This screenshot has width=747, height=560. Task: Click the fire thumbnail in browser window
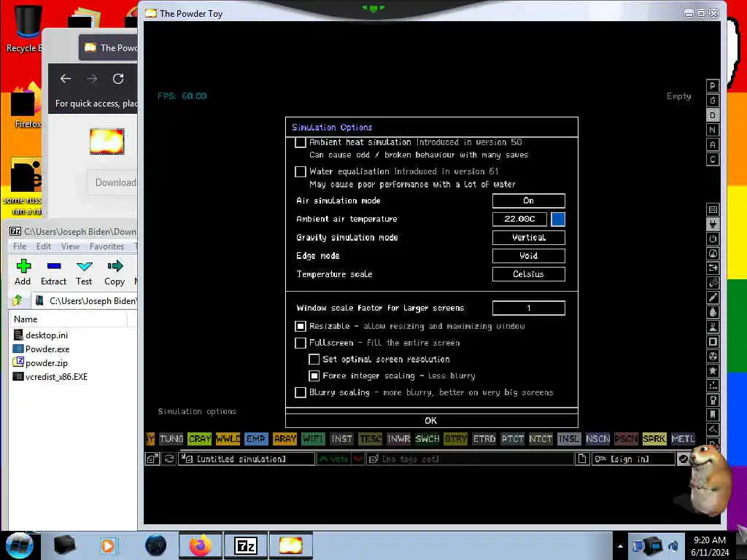107,141
